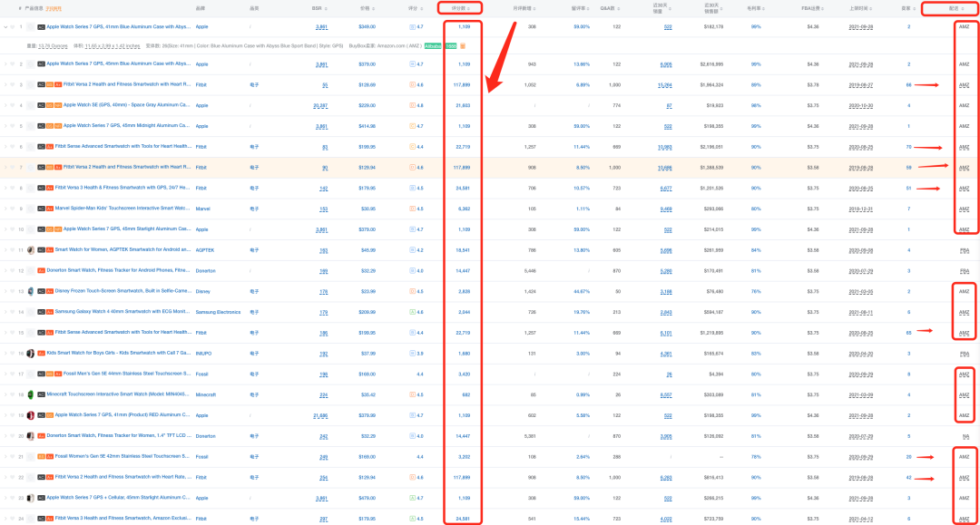This screenshot has height=525, width=980.
Task: Open Samsung Galaxy Watch 4 40mm product link
Action: coord(123,312)
